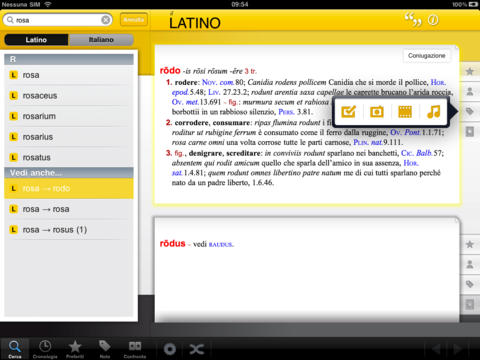Open the Cic. Balb. citation link
This screenshot has height=360, width=480.
click(417, 153)
